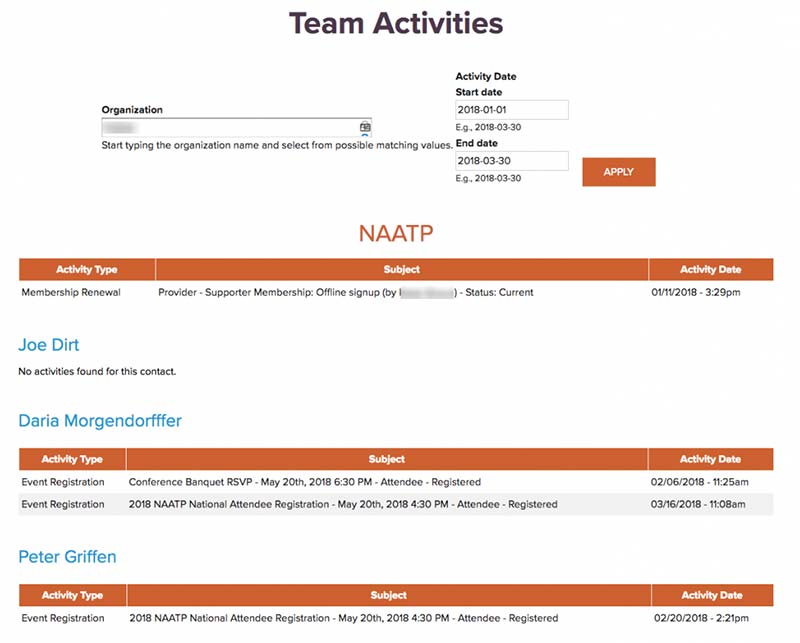Screen dimensions: 800x643
Task: Click the briefcase icon in the Organization field
Action: coord(367,127)
